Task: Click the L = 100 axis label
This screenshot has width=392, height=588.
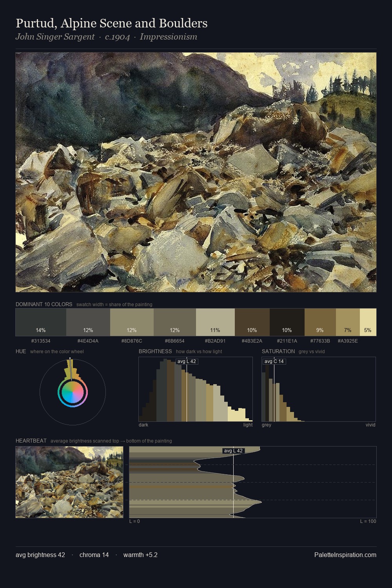Action: click(x=368, y=521)
